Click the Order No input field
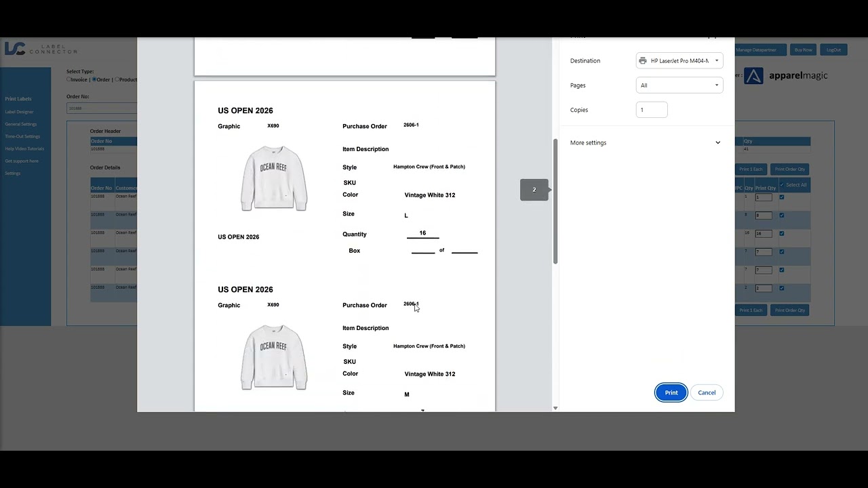 (102, 108)
